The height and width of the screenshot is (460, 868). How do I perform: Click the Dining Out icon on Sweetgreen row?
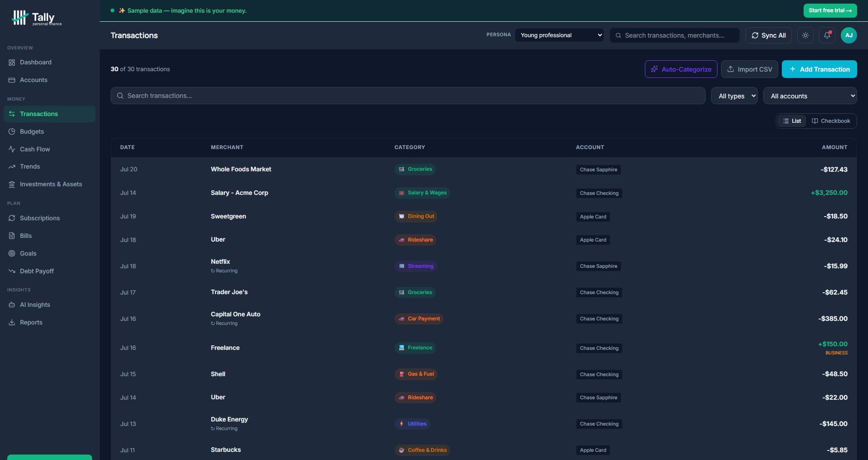(x=401, y=217)
